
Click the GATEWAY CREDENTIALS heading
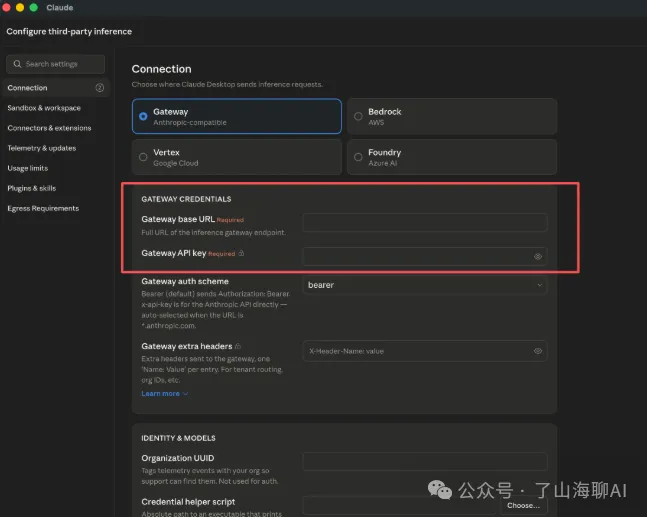coord(186,199)
